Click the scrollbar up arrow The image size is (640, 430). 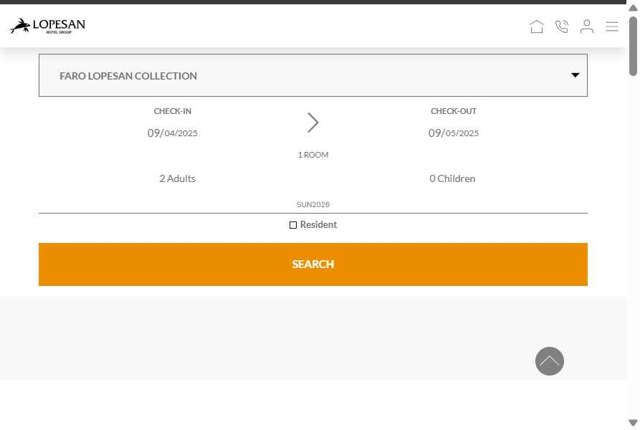click(x=633, y=8)
